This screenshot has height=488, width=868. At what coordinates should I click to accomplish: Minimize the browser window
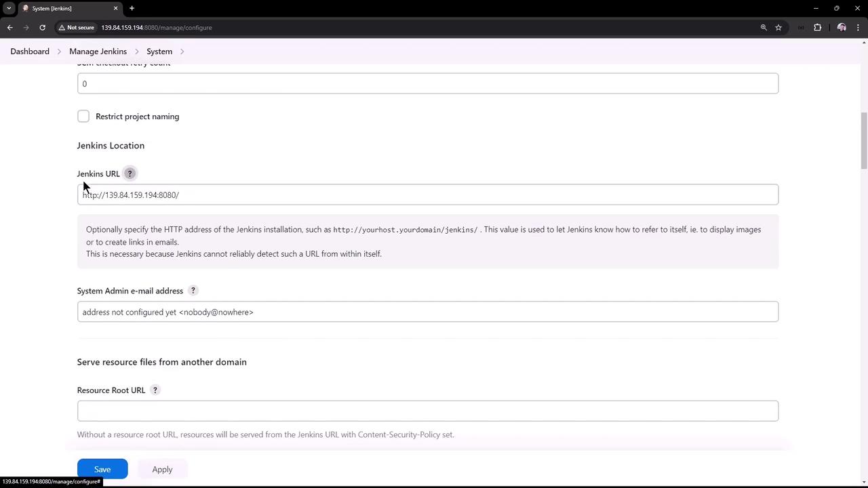click(x=816, y=8)
